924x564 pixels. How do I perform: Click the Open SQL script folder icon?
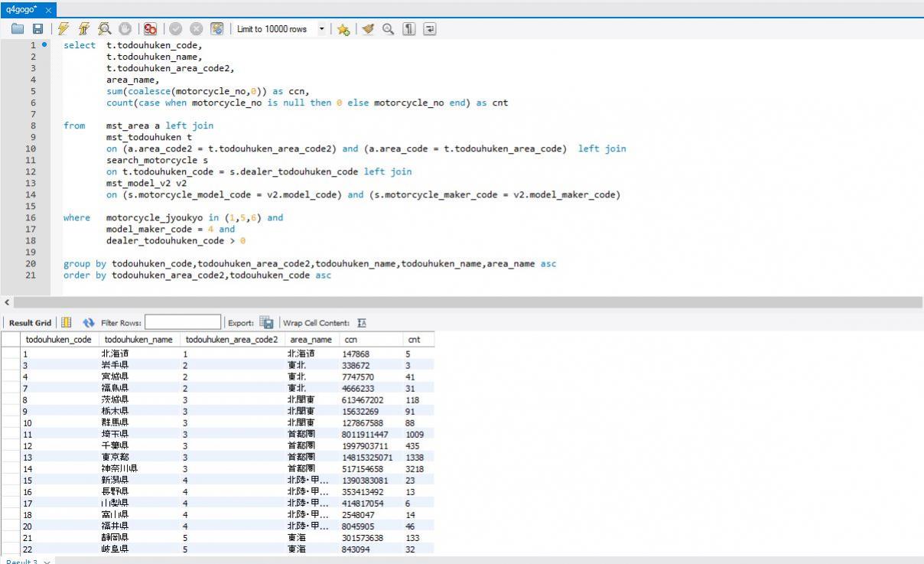pyautogui.click(x=18, y=29)
